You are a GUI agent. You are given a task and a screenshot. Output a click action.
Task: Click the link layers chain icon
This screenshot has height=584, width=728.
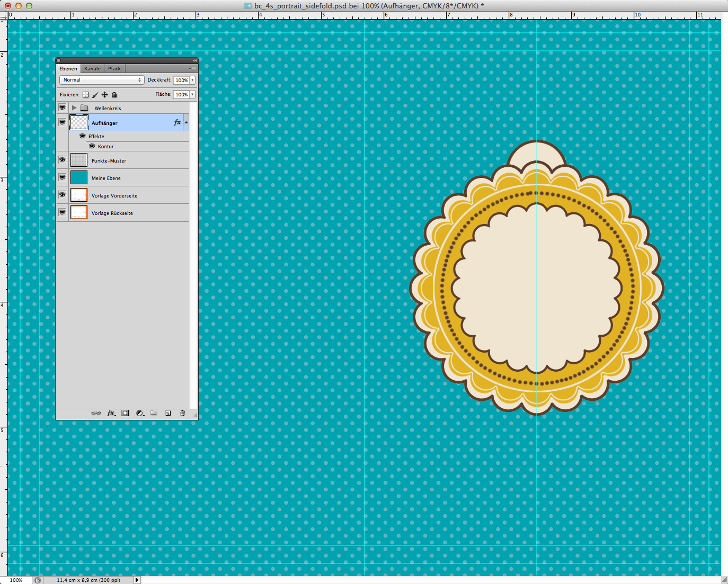(96, 413)
